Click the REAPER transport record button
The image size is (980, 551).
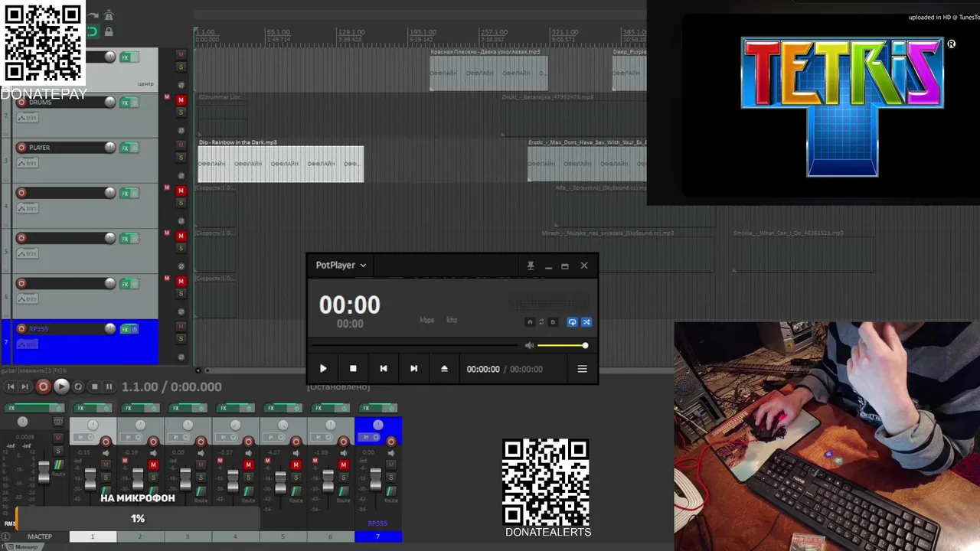tap(44, 387)
